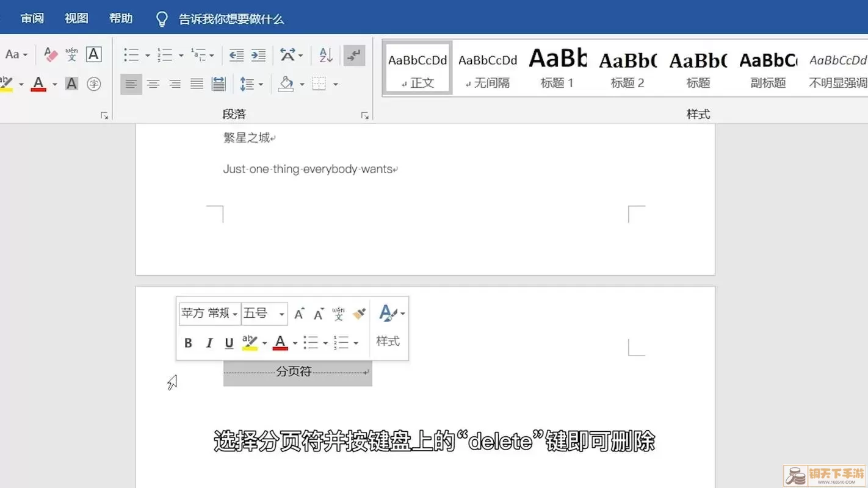Toggle left alignment in the ribbon
This screenshot has height=488, width=868.
tap(131, 84)
